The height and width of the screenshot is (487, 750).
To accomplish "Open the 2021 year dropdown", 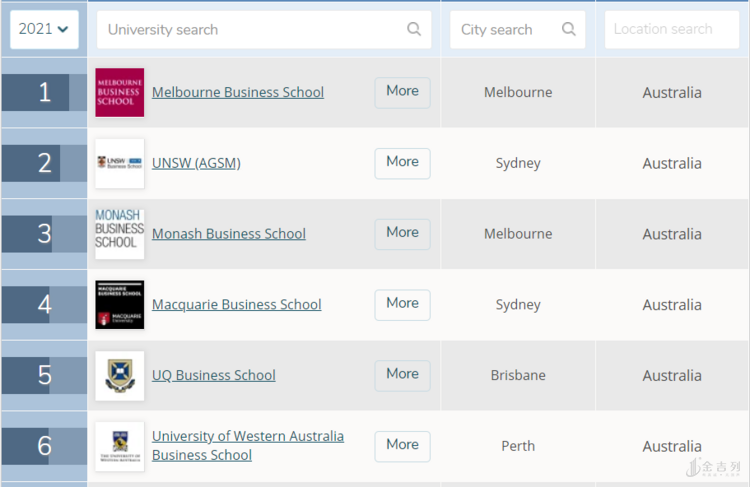I will 44,30.
